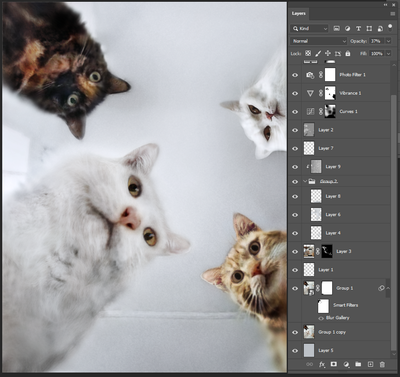
Task: Create new adjustment layer icon
Action: pyautogui.click(x=346, y=364)
